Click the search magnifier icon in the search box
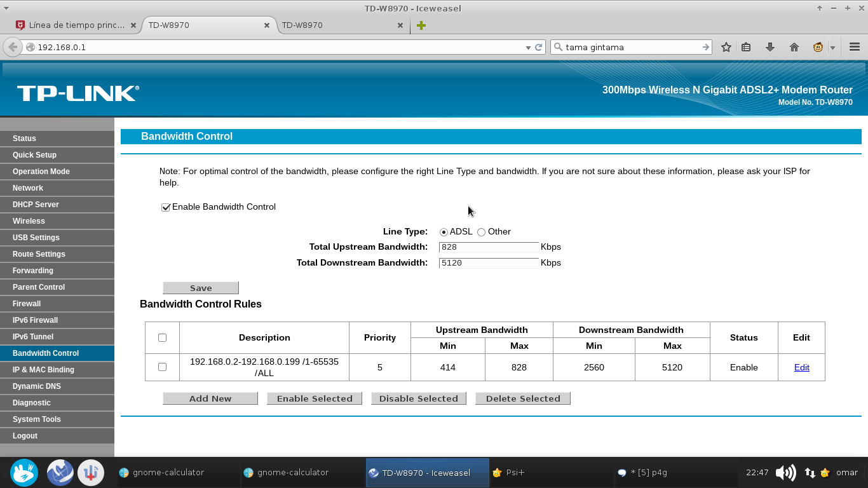 (558, 47)
